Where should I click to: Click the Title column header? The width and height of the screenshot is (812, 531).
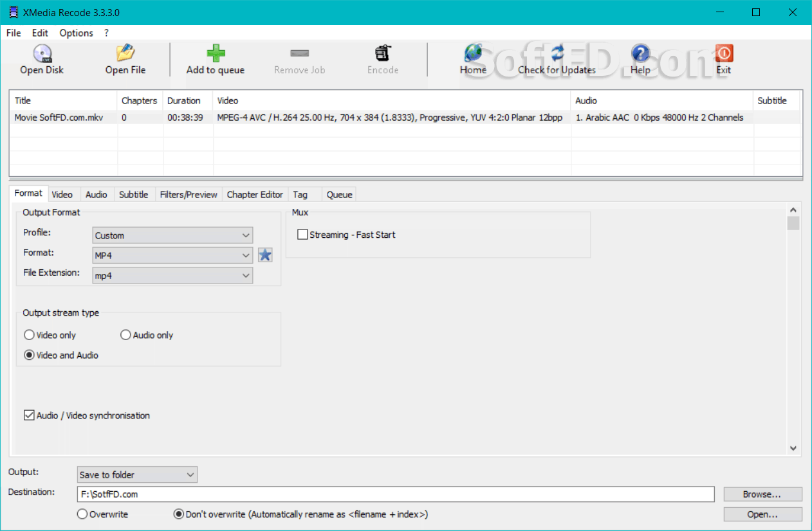(x=64, y=100)
